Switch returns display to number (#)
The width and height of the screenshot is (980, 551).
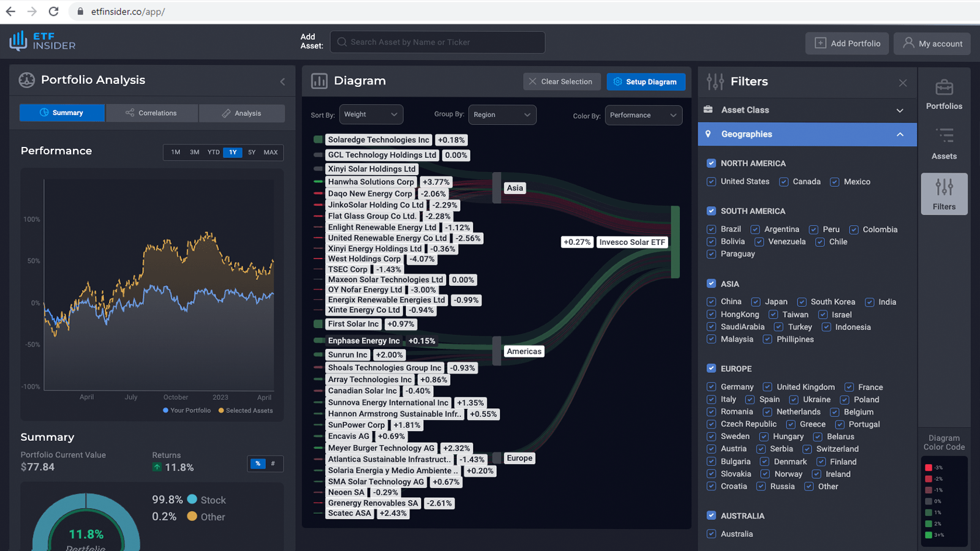pos(273,463)
